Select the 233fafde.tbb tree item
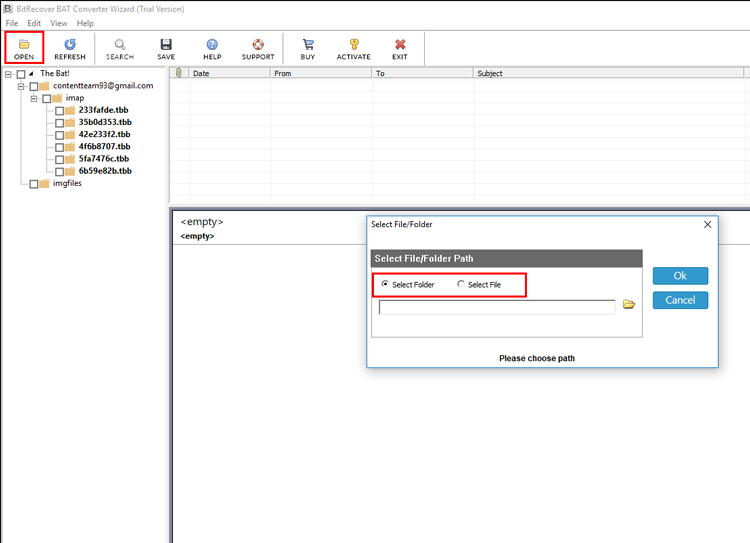Viewport: 750px width, 543px height. point(103,110)
